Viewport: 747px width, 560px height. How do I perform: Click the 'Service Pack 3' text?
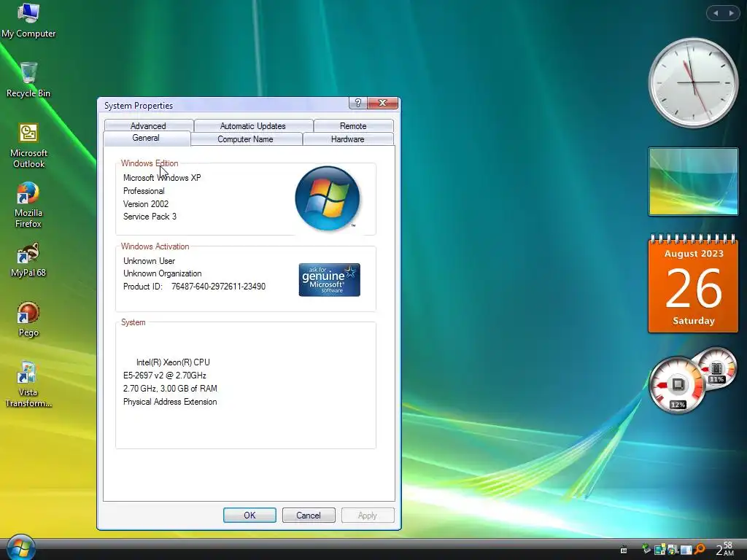[150, 216]
